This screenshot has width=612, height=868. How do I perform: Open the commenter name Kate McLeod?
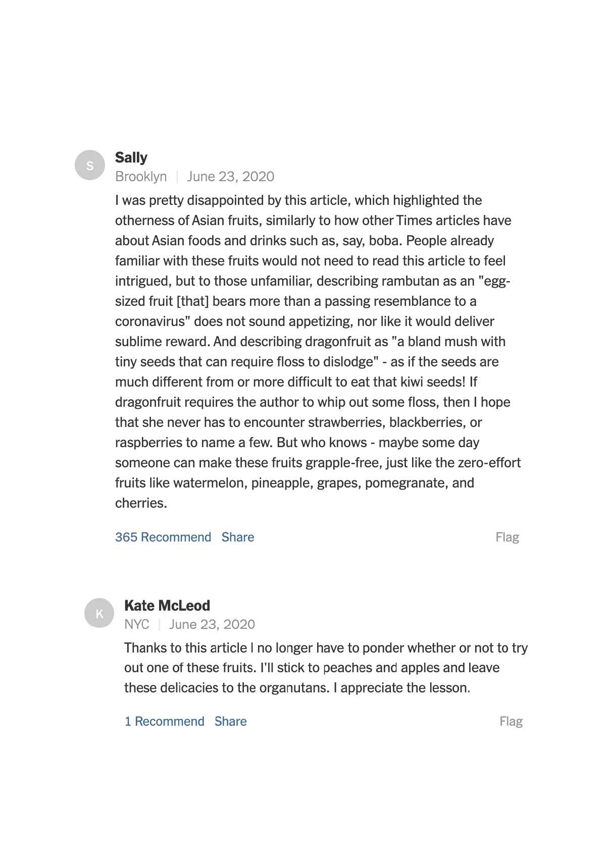[x=167, y=605]
